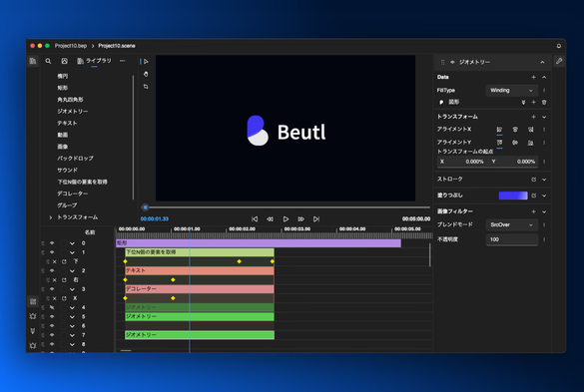Align X to the left

pos(499,130)
